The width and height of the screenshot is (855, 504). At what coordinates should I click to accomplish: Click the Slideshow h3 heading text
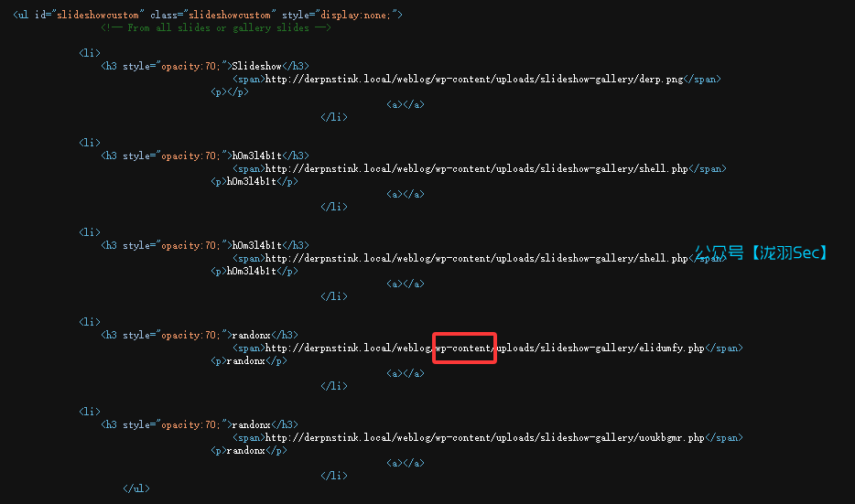point(256,67)
